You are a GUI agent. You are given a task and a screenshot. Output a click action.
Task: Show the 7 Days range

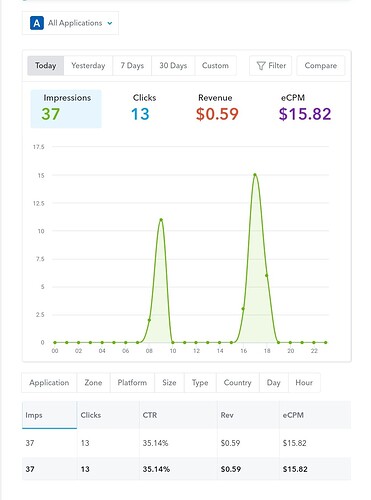132,66
